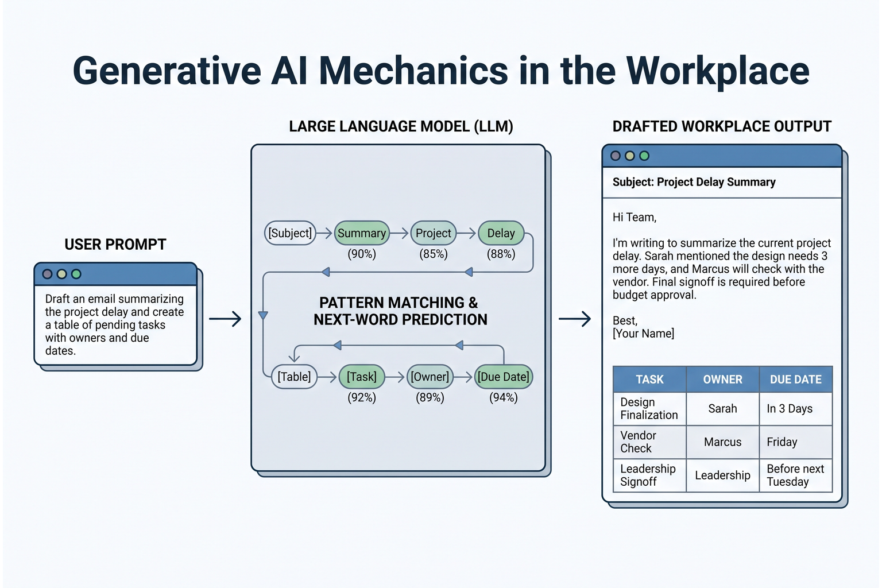Select the Vendor Check task cell

(x=649, y=442)
